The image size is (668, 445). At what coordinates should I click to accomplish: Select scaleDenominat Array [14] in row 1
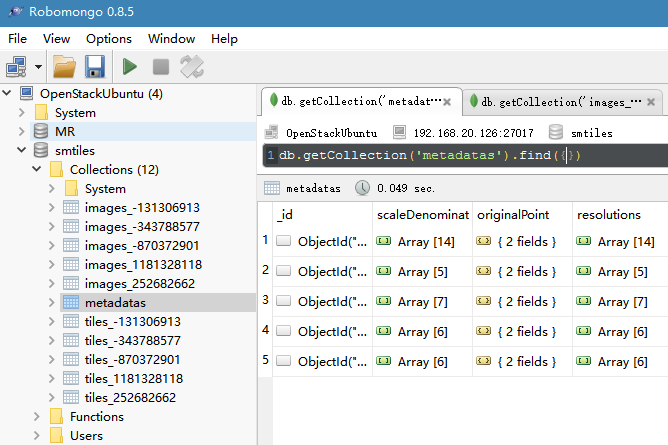tap(423, 241)
